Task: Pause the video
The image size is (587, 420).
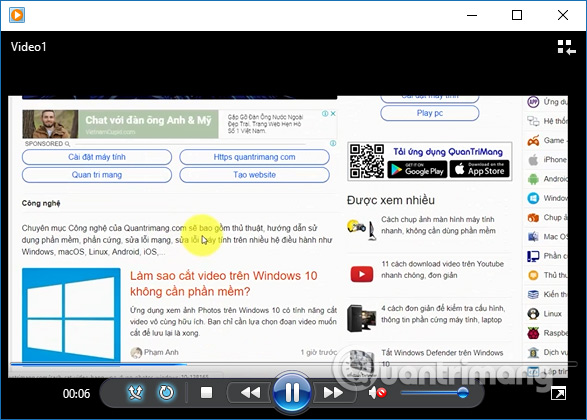Action: click(292, 393)
